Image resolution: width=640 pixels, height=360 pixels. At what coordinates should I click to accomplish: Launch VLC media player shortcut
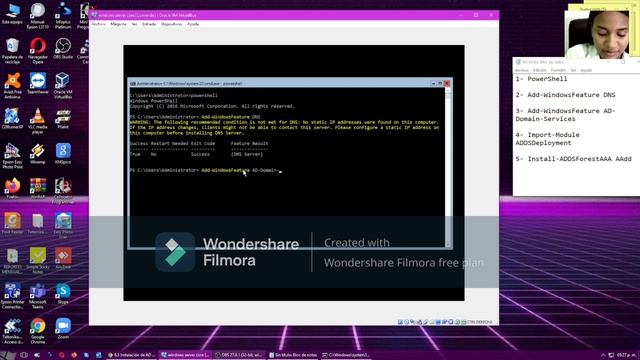click(x=38, y=121)
